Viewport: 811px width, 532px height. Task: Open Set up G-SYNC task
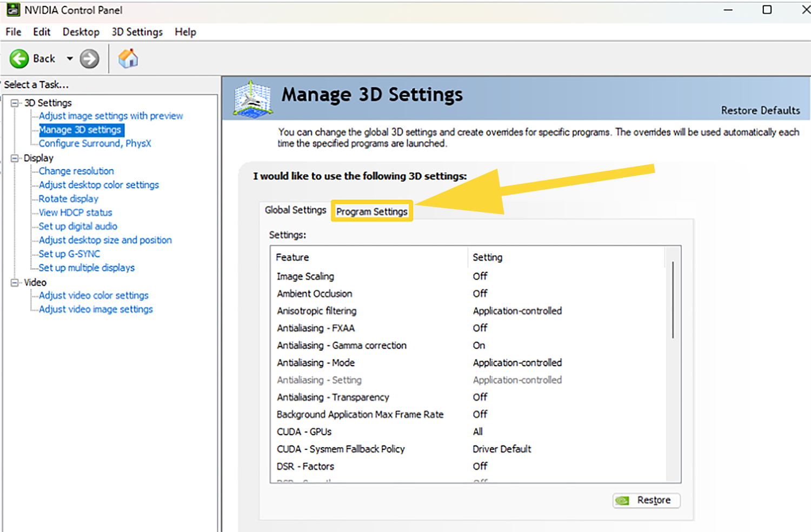[69, 254]
